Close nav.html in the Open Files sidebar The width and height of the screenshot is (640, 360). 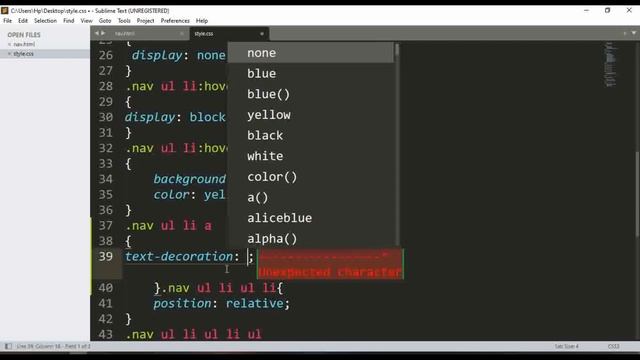(x=9, y=44)
